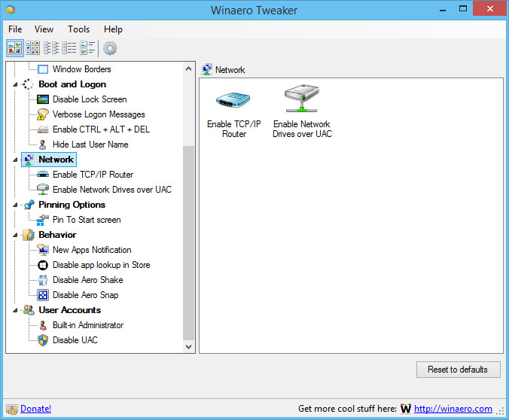Image resolution: width=509 pixels, height=420 pixels.
Task: Switch to small icons view in toolbar
Action: pyautogui.click(x=33, y=48)
